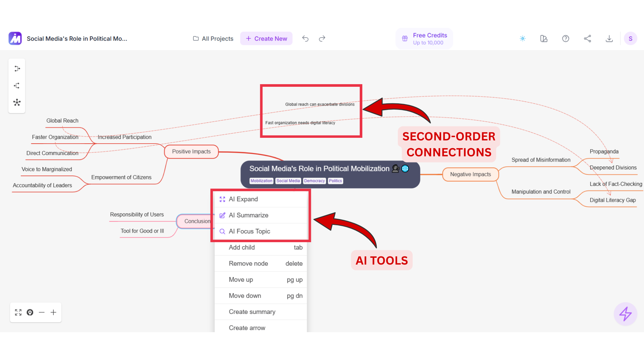
Task: Click the Create New button
Action: point(266,39)
